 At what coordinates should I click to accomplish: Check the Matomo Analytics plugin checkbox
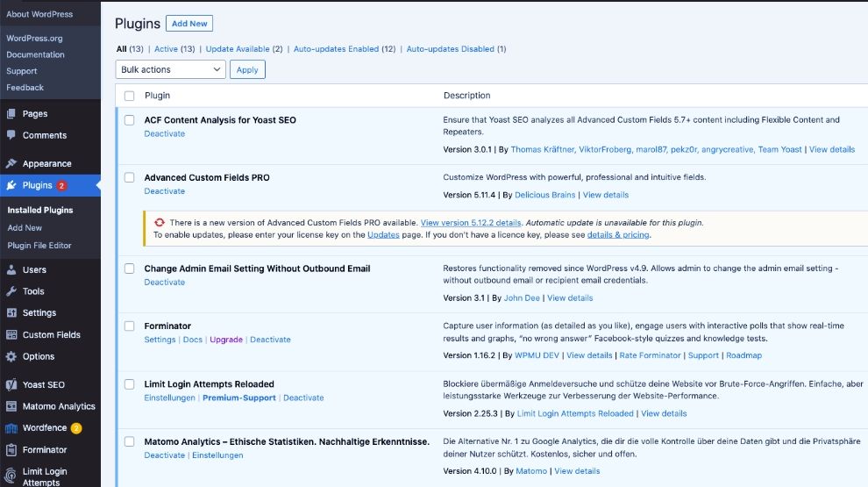(x=129, y=441)
